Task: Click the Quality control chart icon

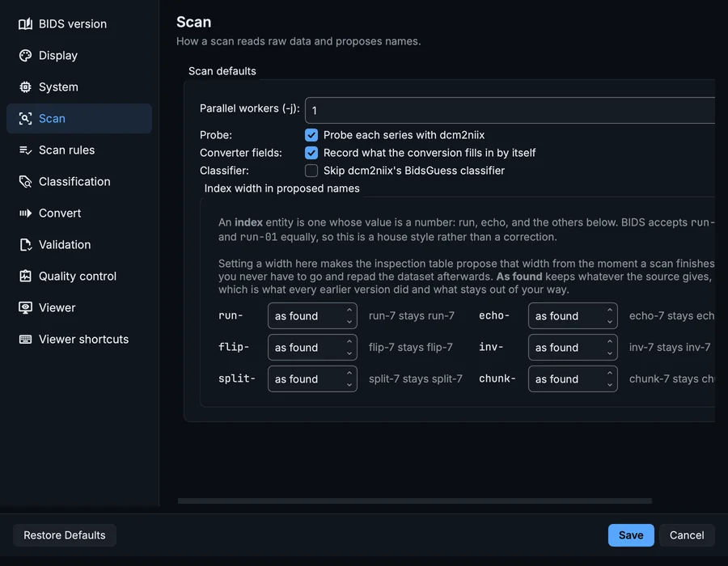Action: (x=26, y=276)
